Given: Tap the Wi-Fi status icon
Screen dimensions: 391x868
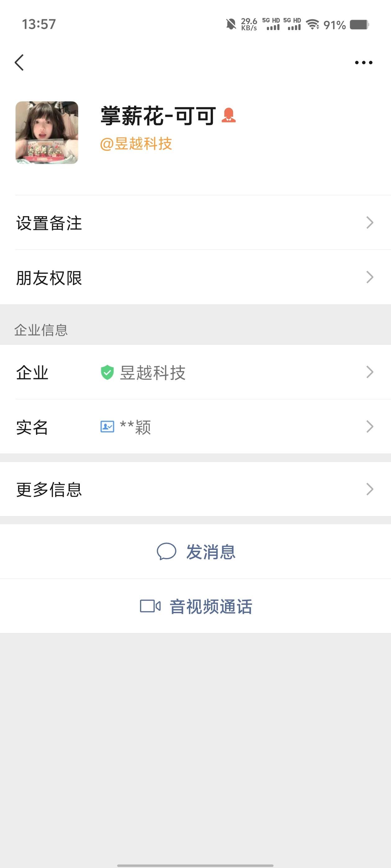Looking at the screenshot, I should click(313, 24).
